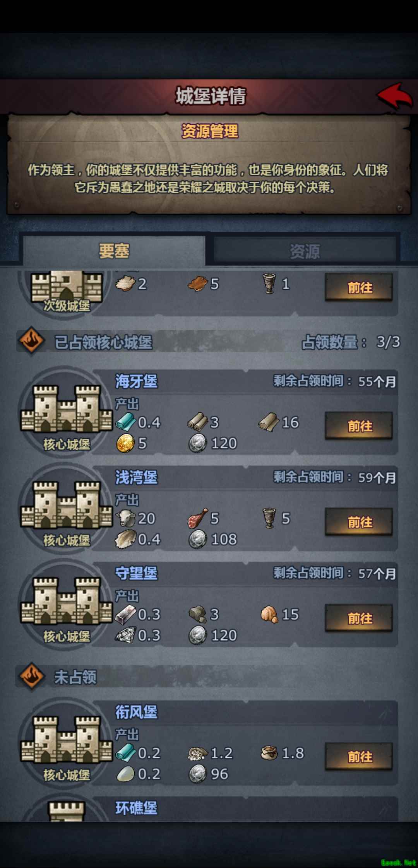Select the 守望堡 core castle icon
The image size is (418, 868).
pos(66,601)
